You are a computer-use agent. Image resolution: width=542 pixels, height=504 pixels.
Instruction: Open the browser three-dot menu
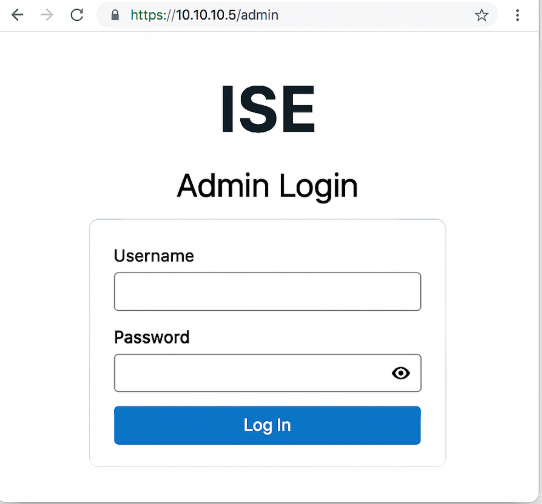pyautogui.click(x=517, y=15)
